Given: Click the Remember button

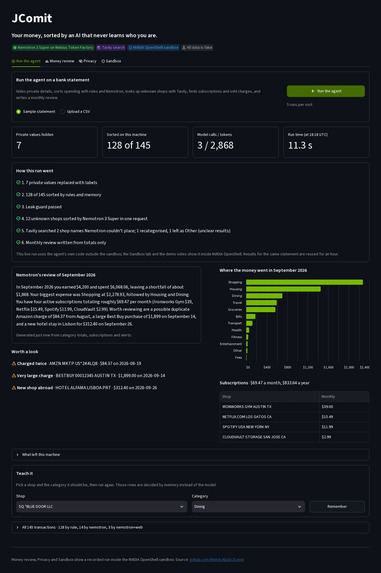Looking at the screenshot, I should pyautogui.click(x=337, y=506).
